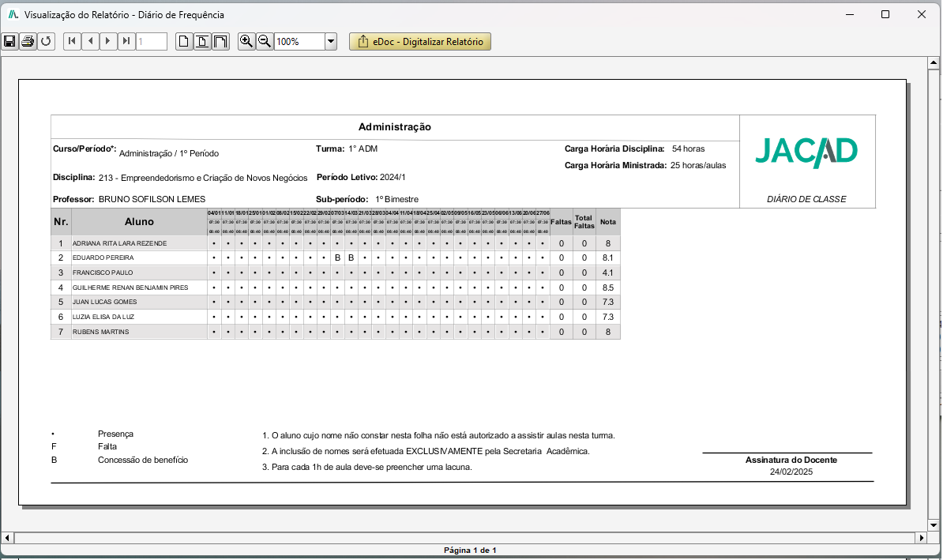943x560 pixels.
Task: Save the report with the floppy disk icon
Action: [x=9, y=42]
